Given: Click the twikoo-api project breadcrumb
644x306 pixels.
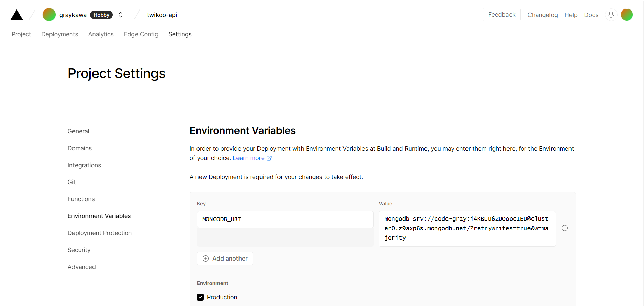Looking at the screenshot, I should [x=162, y=15].
